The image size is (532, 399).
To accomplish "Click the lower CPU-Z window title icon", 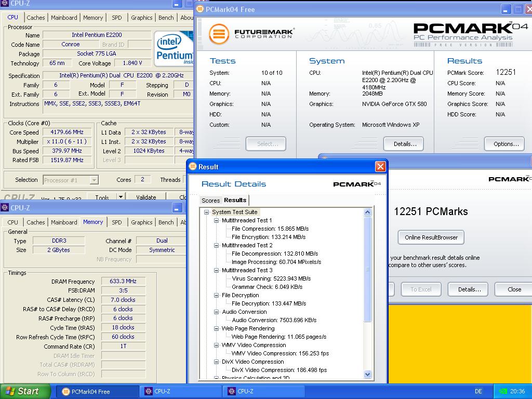I will (4, 207).
